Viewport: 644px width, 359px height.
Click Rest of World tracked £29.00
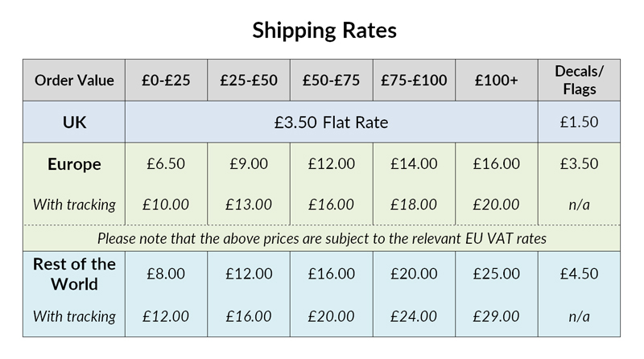click(496, 316)
